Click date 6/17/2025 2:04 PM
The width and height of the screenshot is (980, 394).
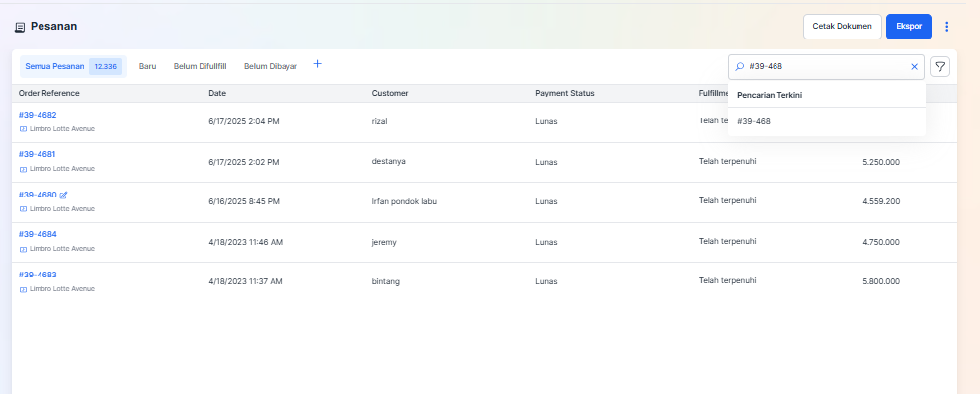tap(244, 121)
